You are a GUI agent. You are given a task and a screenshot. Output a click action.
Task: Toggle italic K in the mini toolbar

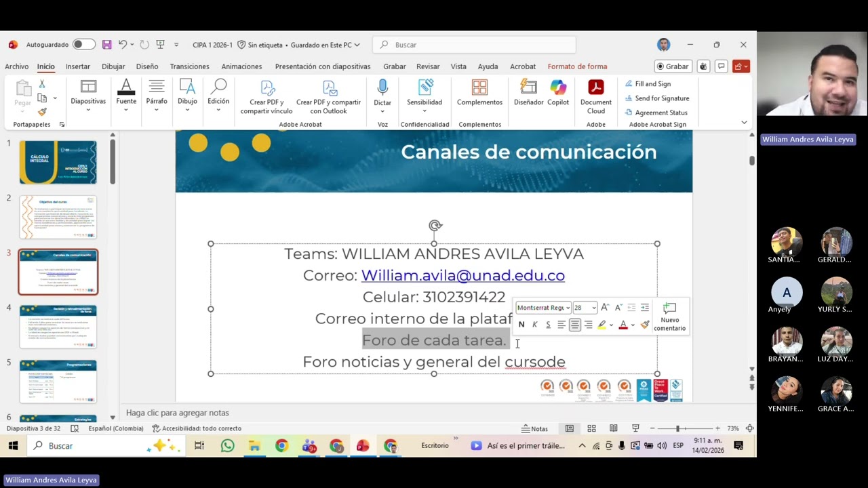pos(534,325)
